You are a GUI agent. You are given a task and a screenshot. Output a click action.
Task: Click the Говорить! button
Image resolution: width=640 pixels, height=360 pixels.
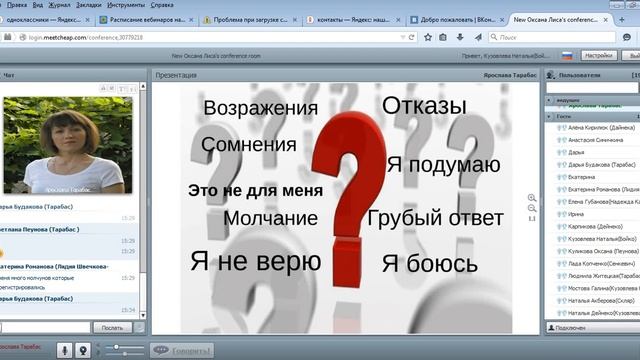(182, 351)
